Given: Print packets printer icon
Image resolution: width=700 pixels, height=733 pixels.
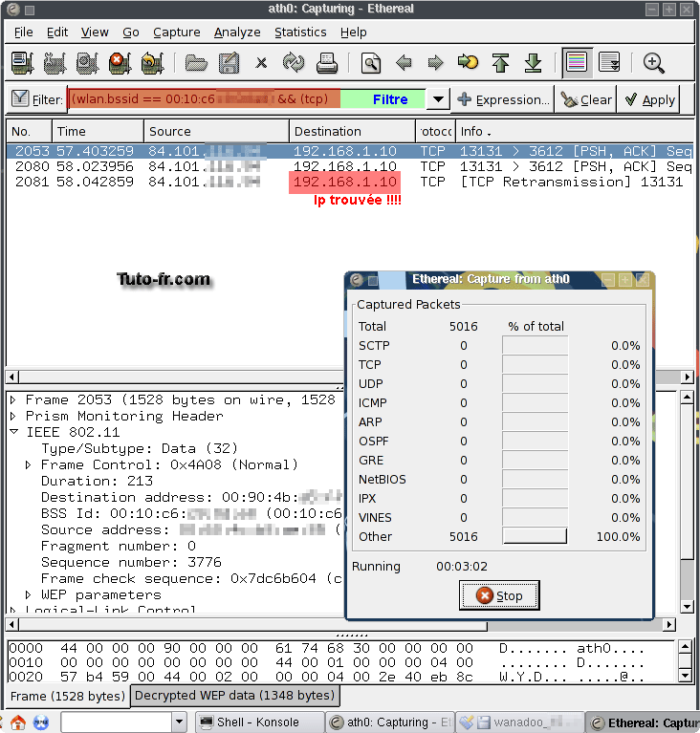Looking at the screenshot, I should (327, 63).
